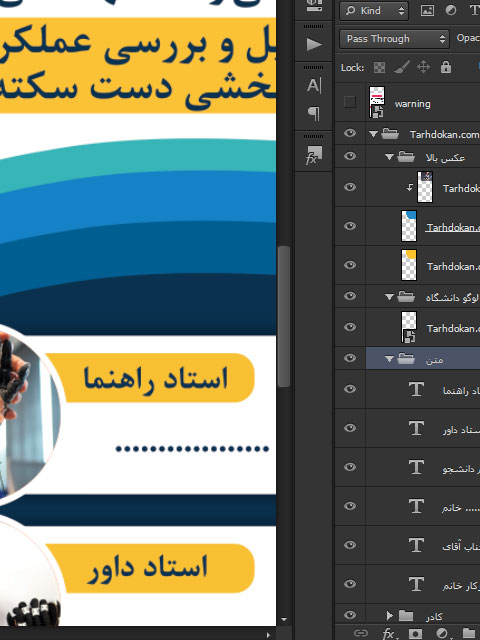Select the خانم text layer name
This screenshot has width=480, height=640.
tap(461, 507)
